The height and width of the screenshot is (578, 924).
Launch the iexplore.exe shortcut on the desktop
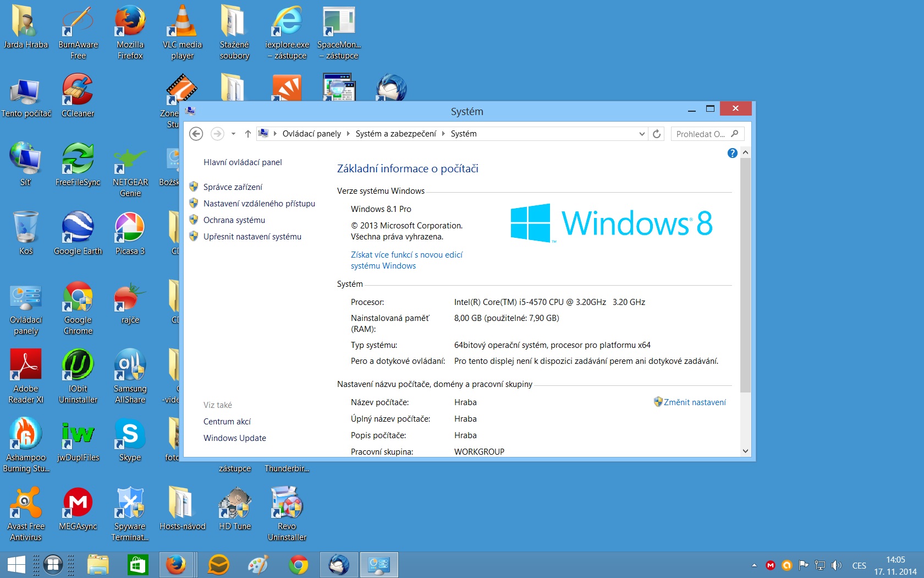pos(287,33)
